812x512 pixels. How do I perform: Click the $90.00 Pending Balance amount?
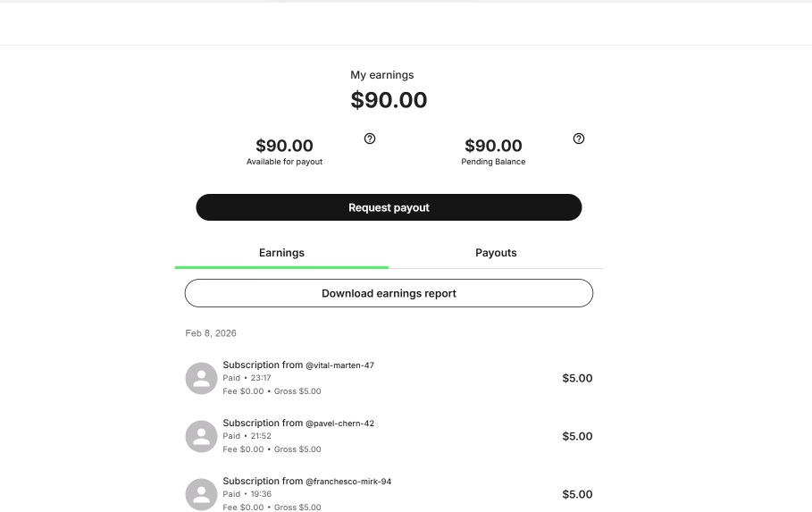tap(493, 146)
